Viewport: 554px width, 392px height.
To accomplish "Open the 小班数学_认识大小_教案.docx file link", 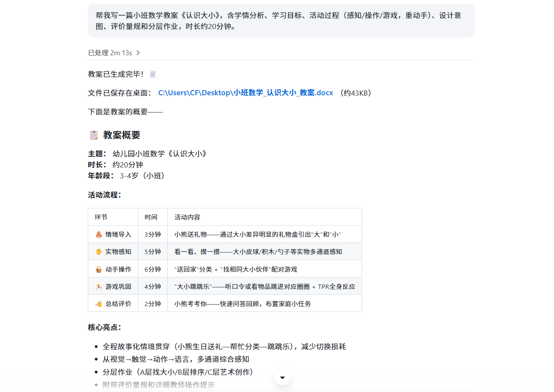I will tap(246, 93).
